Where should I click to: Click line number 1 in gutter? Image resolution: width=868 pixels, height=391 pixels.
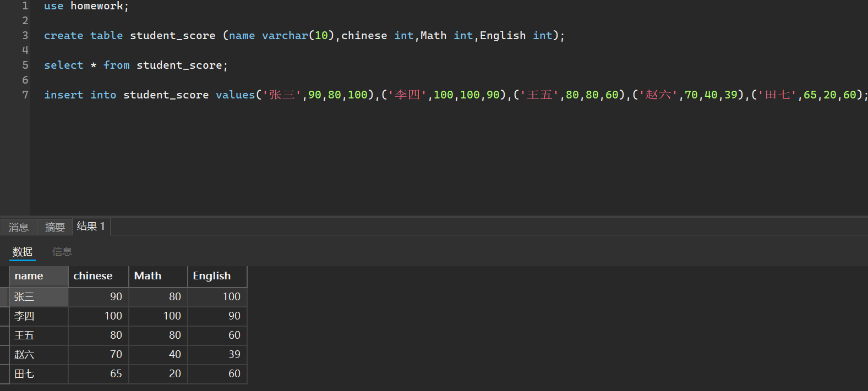25,6
